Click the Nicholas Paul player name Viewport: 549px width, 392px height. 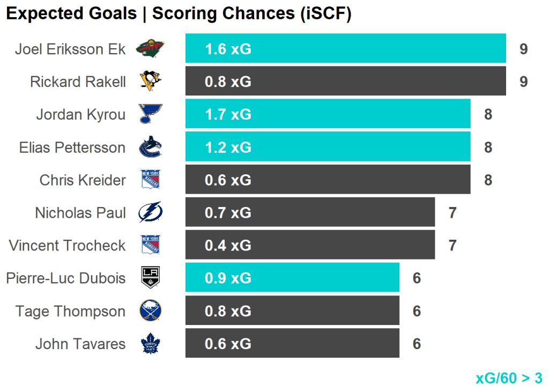[x=80, y=213]
